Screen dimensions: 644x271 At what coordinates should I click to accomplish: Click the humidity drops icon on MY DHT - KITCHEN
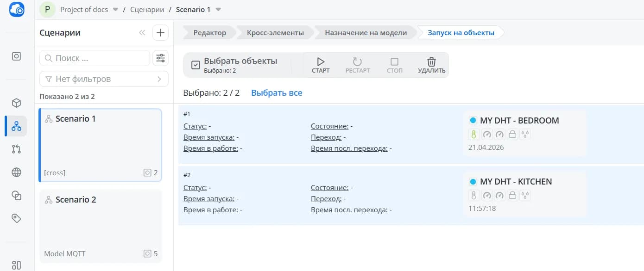coord(525,196)
